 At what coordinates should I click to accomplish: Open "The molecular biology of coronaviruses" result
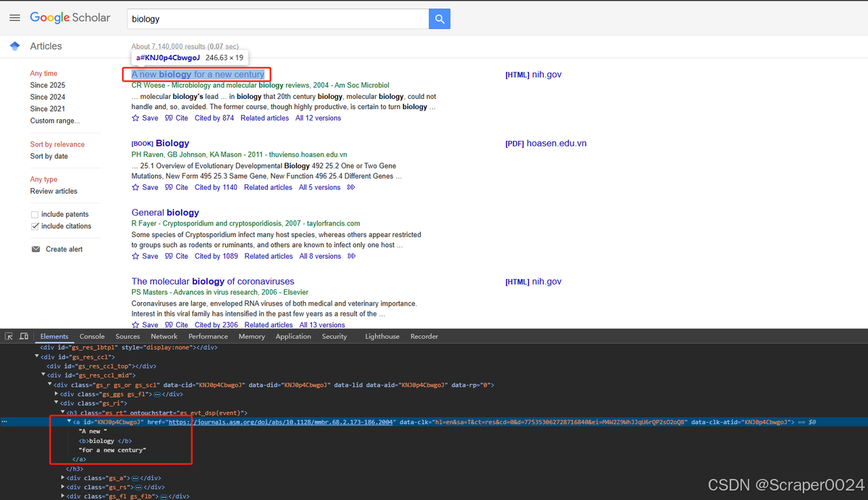(213, 281)
